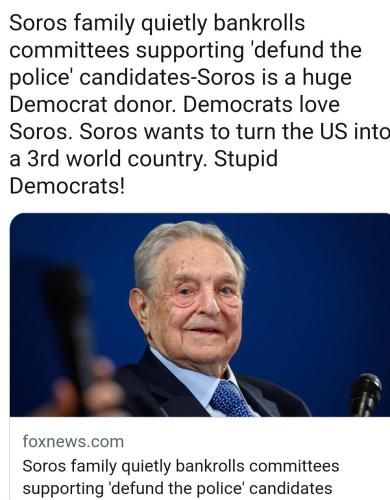Click the phrase 'is a huge' in post
The height and width of the screenshot is (500, 390).
click(306, 78)
